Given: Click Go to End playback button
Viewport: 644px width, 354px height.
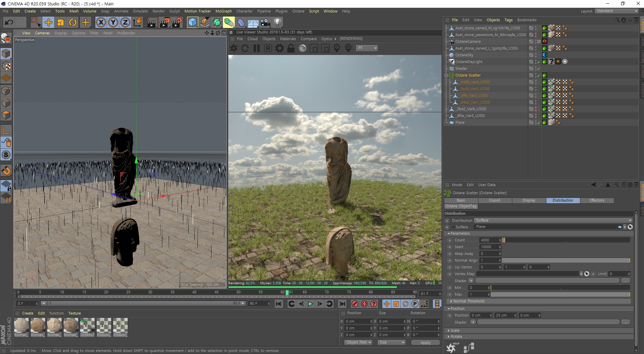Looking at the screenshot, I should pyautogui.click(x=342, y=304).
